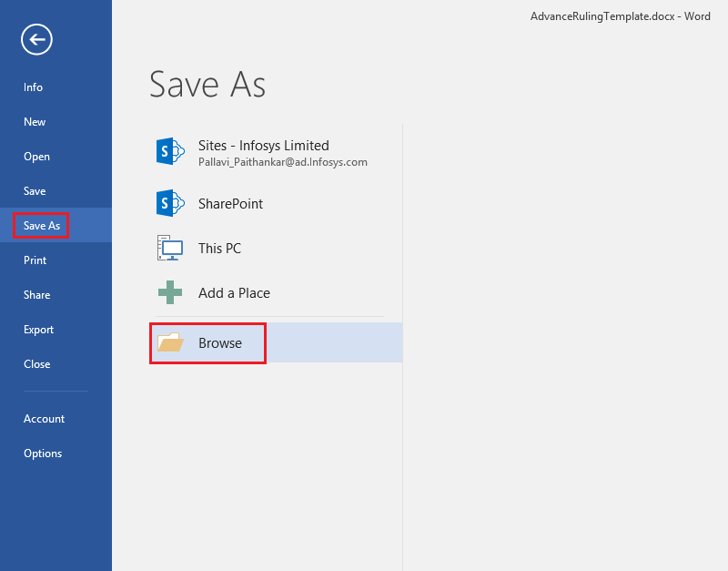The height and width of the screenshot is (571, 728).
Task: Select Save As in the sidebar
Action: [56, 225]
